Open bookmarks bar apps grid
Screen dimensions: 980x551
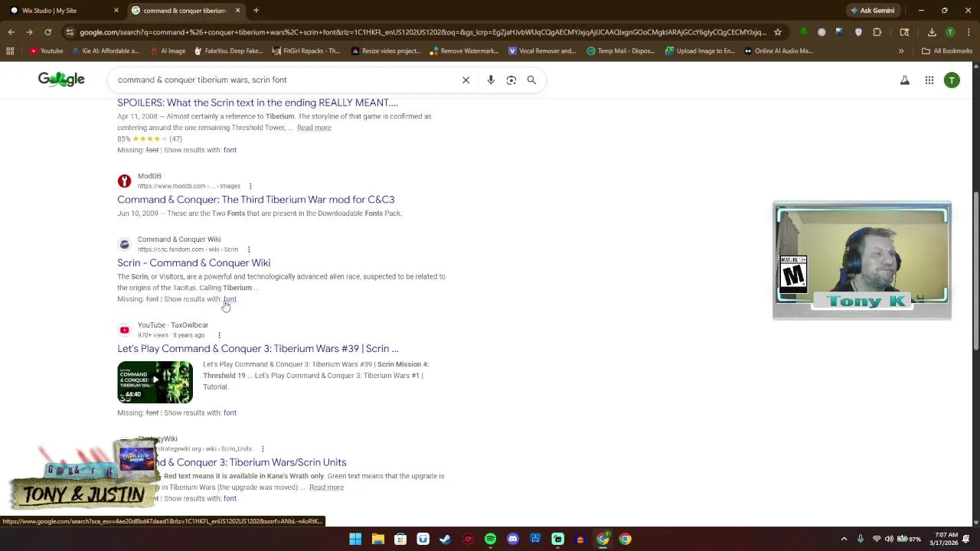tap(10, 51)
